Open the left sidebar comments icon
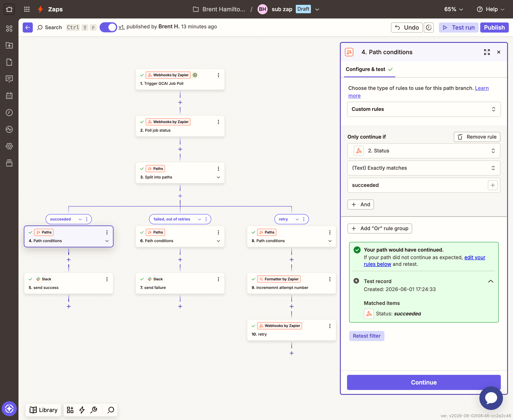Image resolution: width=513 pixels, height=420 pixels. tap(9, 79)
